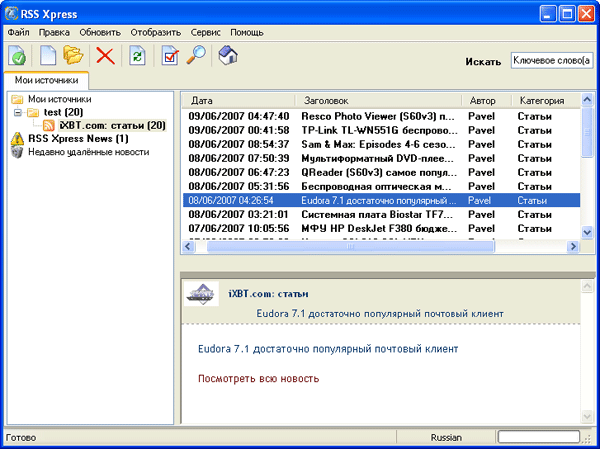This screenshot has width=600, height=449.
Task: Click the preview pane scroll up arrow
Action: tap(587, 286)
